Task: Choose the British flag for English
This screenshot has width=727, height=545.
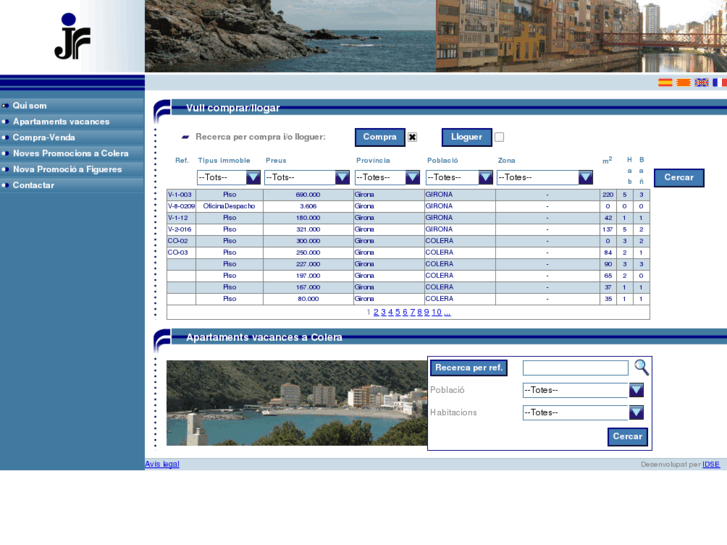Action: (x=702, y=83)
